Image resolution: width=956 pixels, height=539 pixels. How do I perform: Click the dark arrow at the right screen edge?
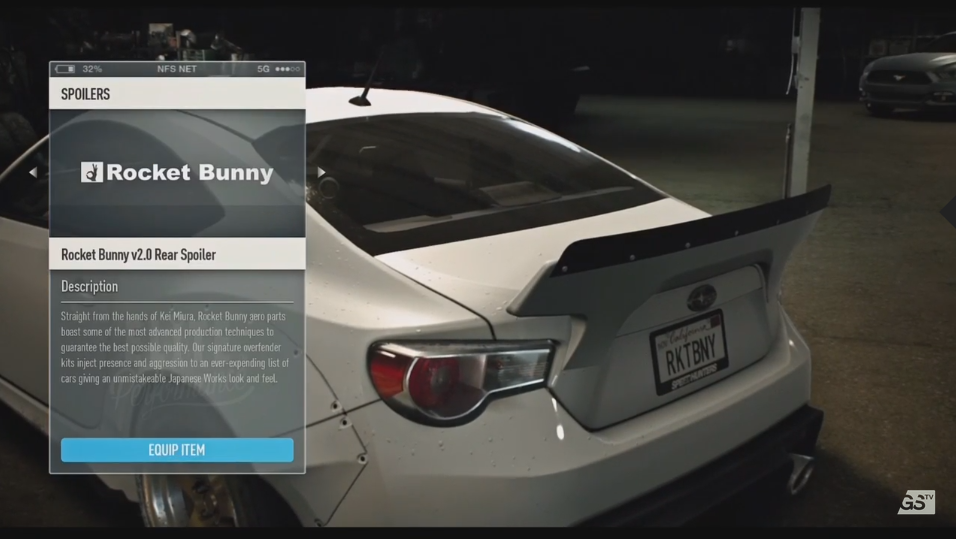pos(948,211)
